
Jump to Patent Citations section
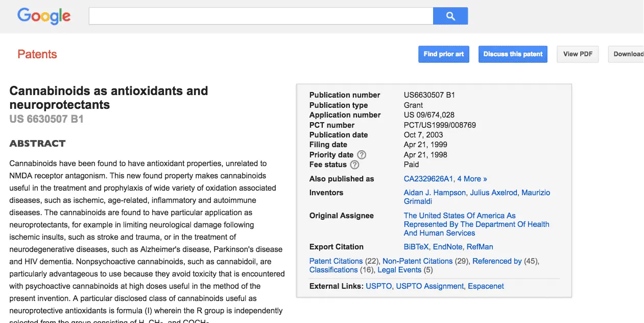(336, 261)
